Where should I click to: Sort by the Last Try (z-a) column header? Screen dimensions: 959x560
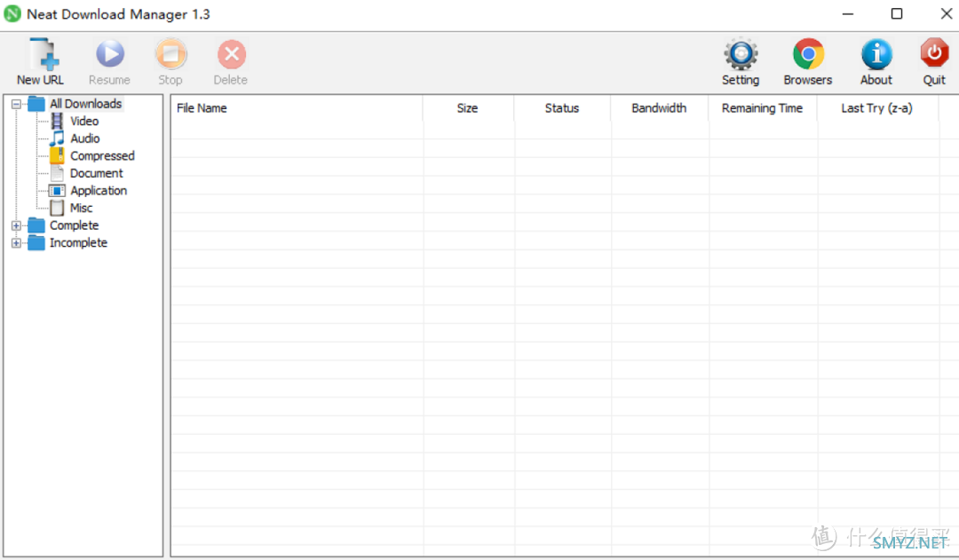(877, 108)
